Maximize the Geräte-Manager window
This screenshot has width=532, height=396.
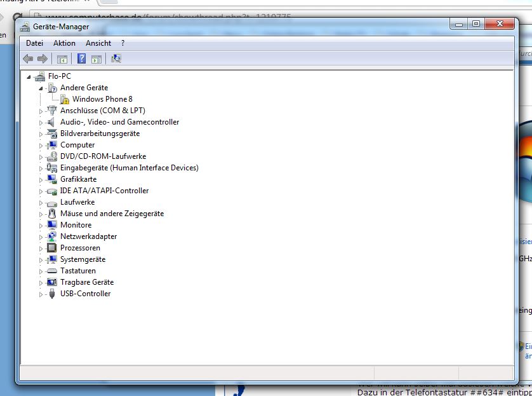[476, 24]
